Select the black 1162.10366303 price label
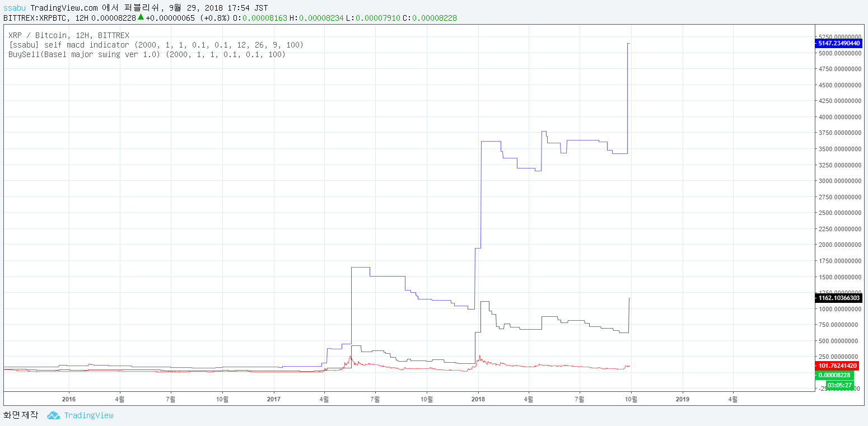This screenshot has width=868, height=426. (838, 298)
